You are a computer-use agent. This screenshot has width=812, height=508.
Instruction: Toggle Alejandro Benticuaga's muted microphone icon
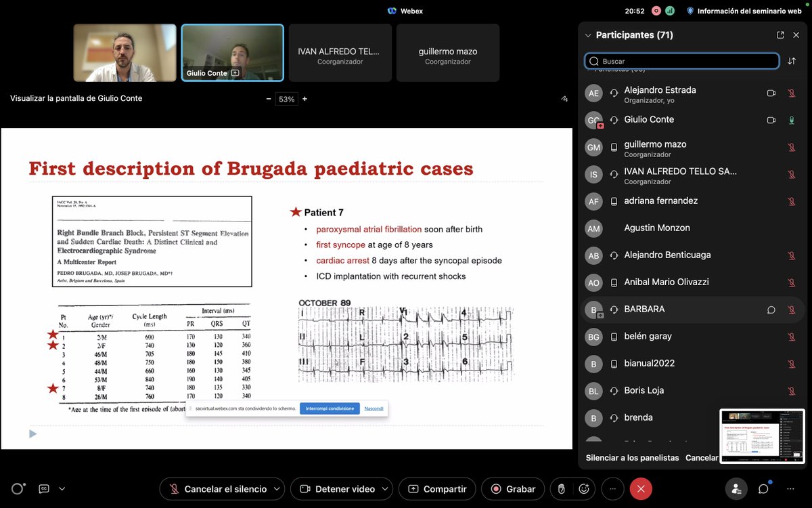tap(792, 255)
